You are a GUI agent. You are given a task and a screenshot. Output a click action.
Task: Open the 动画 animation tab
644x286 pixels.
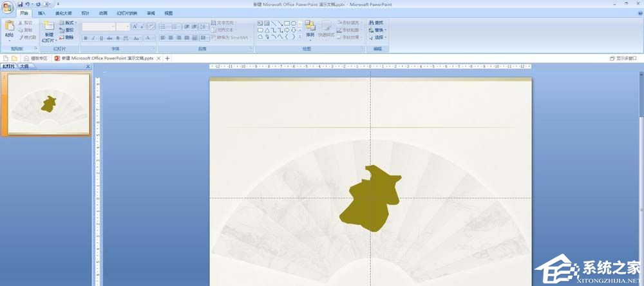tap(103, 13)
